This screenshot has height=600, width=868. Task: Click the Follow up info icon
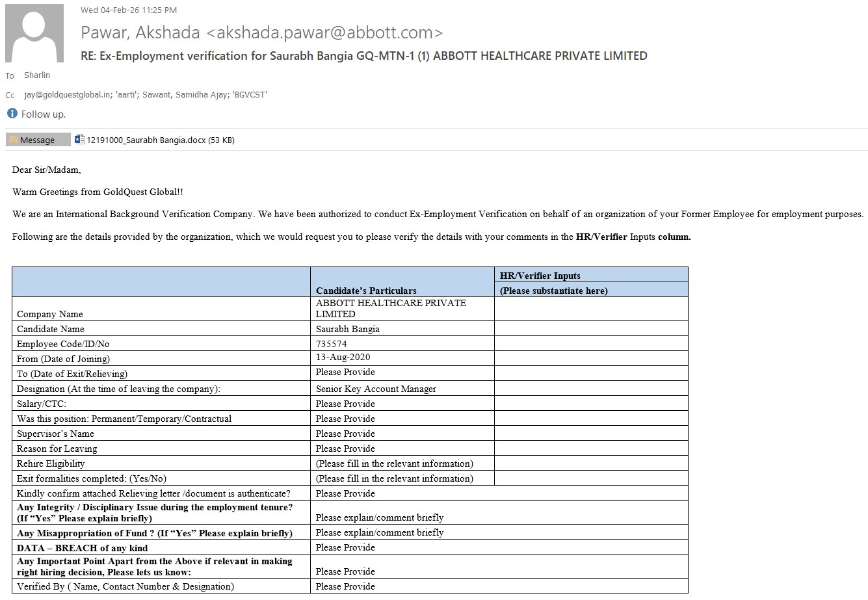tap(12, 114)
